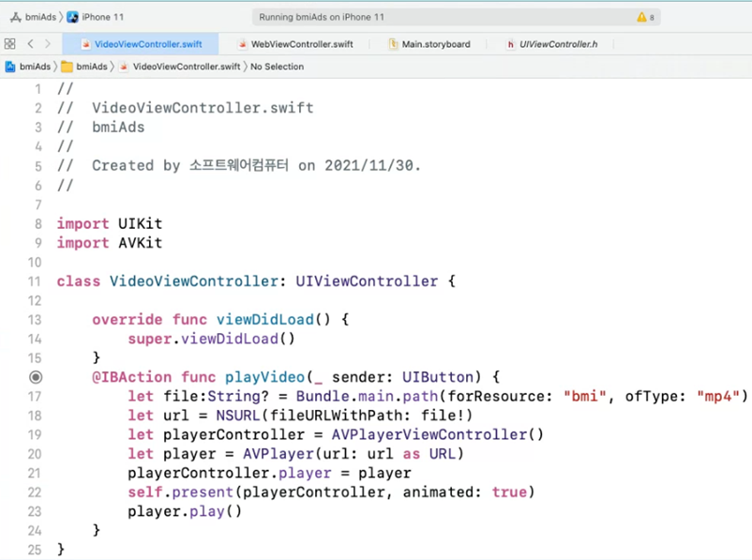Open VideoViewController.swift jump bar item
The image size is (752, 560).
pos(180,67)
